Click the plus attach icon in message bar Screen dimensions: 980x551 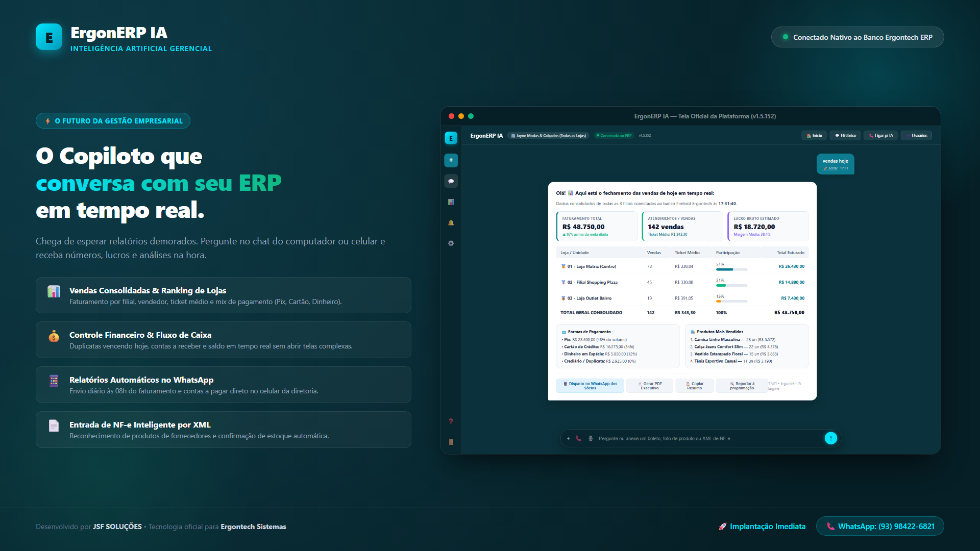tap(568, 438)
